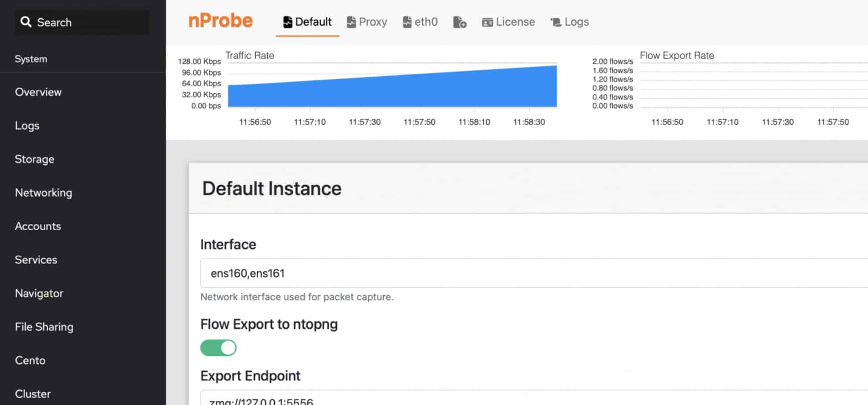
Task: Switch to the Default tab
Action: click(x=307, y=22)
